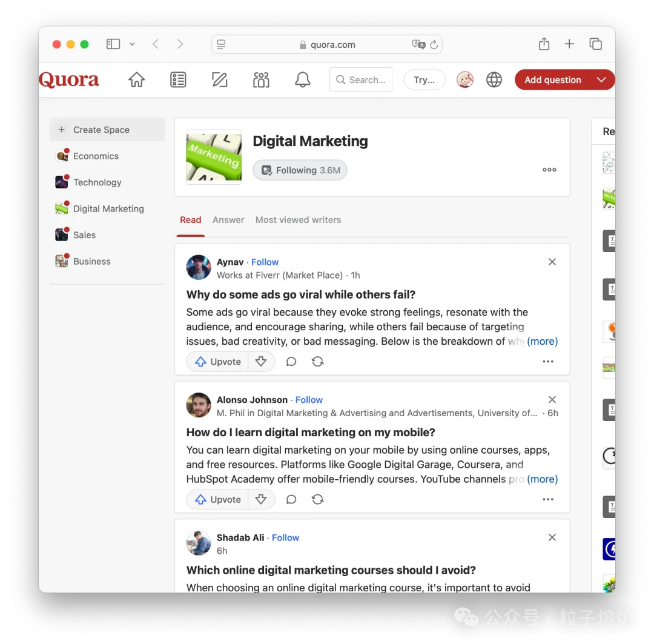Screen dimensions: 654x644
Task: Focus the Quora search field
Action: 361,80
